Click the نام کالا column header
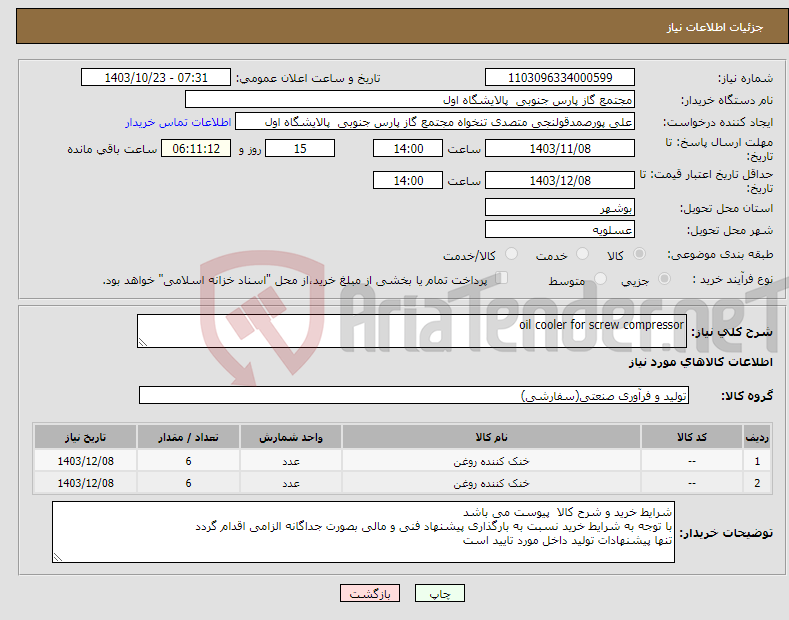The width and height of the screenshot is (789, 620). (x=491, y=437)
